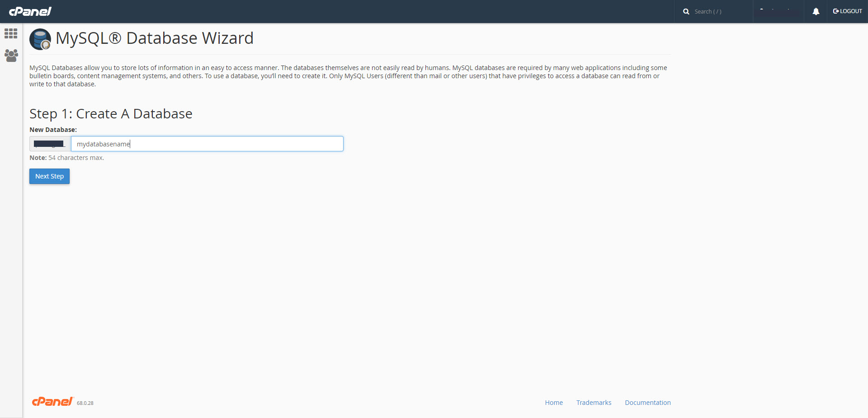Screen dimensions: 868x418
Task: Click the logout arrow icon
Action: pos(835,11)
